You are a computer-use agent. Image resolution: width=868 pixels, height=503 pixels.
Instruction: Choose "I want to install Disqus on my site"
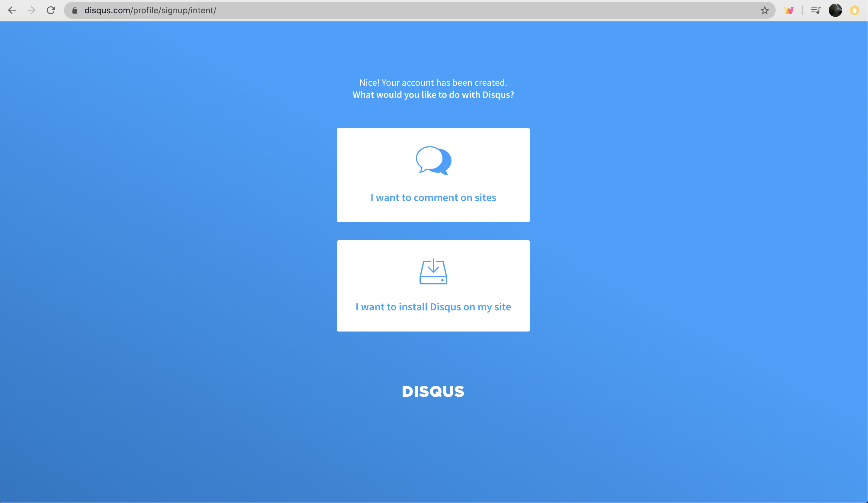[x=433, y=307]
